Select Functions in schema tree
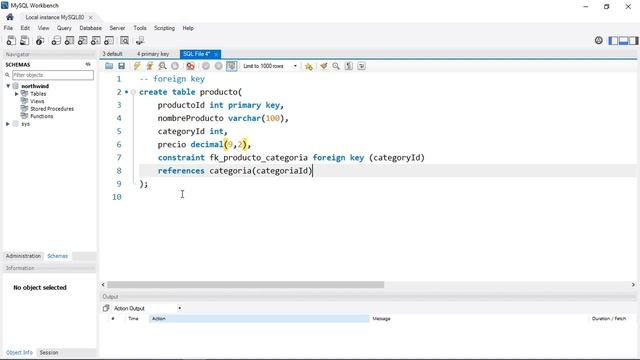Viewport: 640px width, 360px height. [x=42, y=116]
